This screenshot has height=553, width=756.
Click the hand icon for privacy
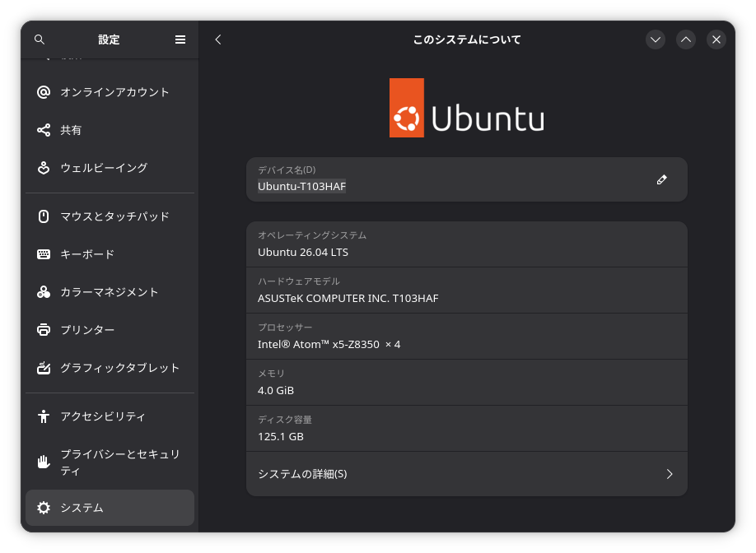tap(44, 462)
